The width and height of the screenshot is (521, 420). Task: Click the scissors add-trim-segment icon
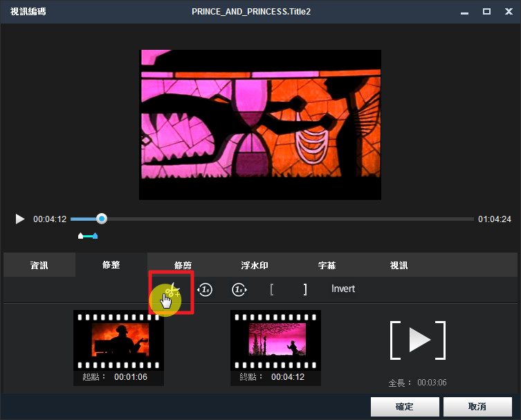(171, 291)
